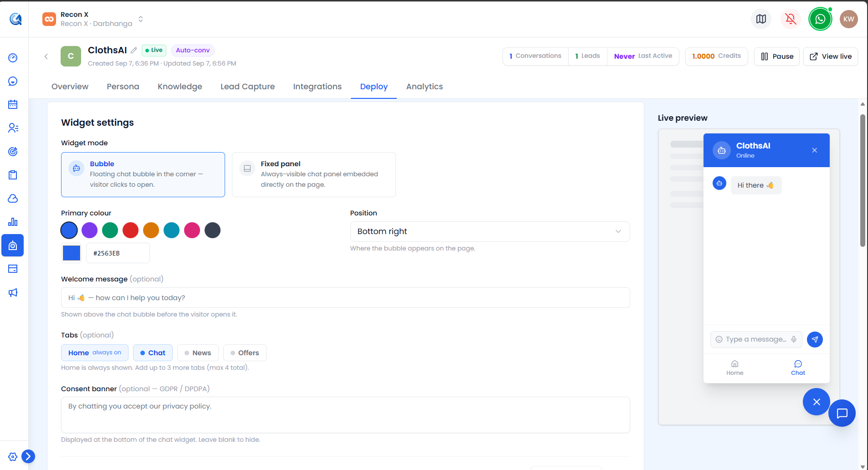Screen dimensions: 868x470
Task: Open the Recon X workspace switcher
Action: [93, 19]
